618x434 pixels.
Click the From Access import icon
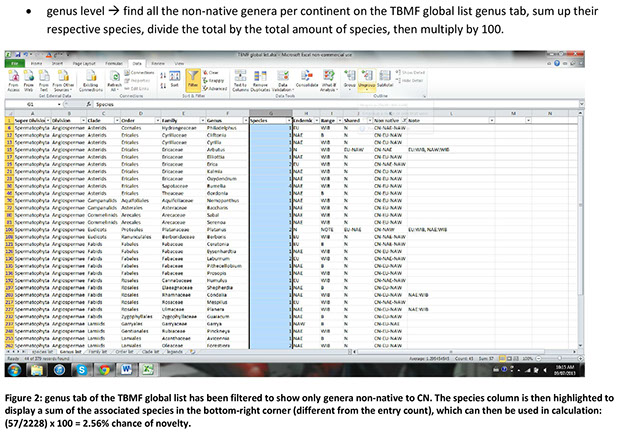pyautogui.click(x=13, y=80)
